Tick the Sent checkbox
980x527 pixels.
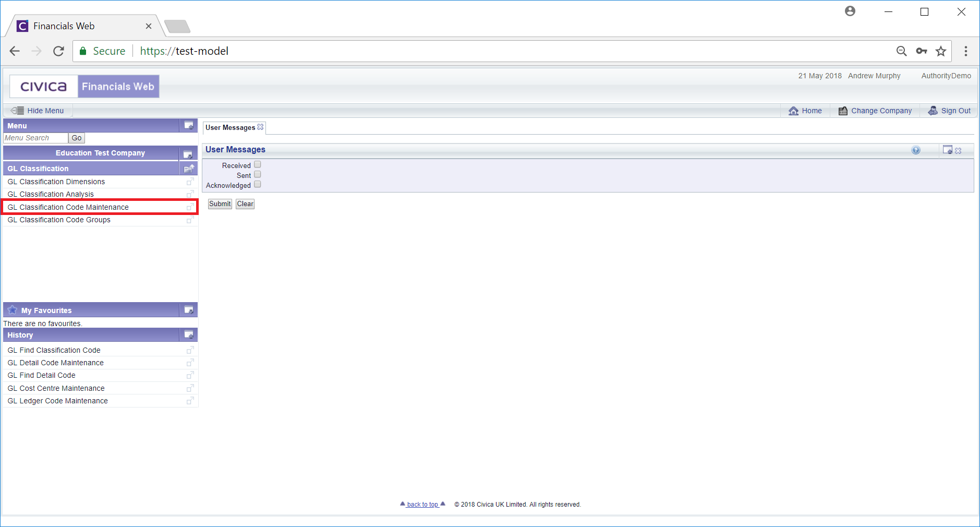(x=258, y=175)
